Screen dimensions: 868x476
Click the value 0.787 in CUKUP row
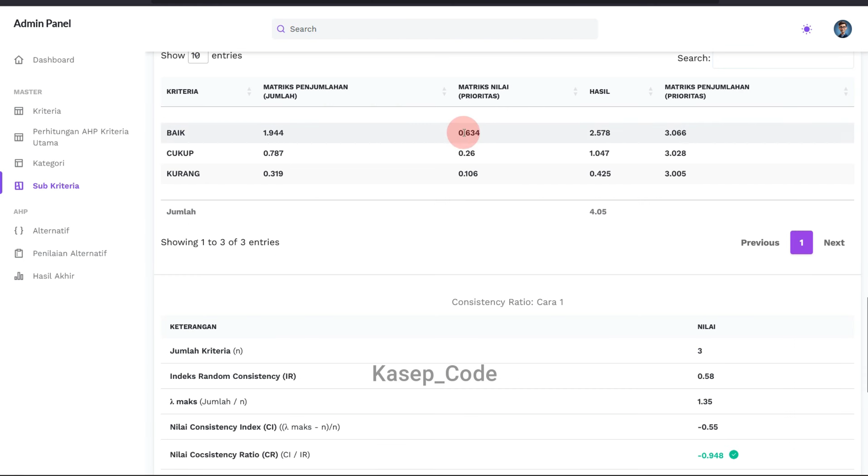pyautogui.click(x=273, y=153)
